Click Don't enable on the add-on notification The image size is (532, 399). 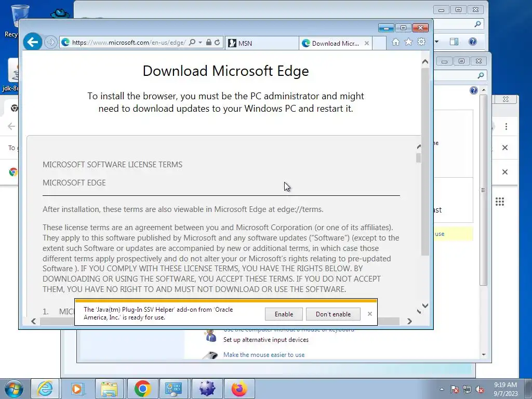pyautogui.click(x=333, y=314)
